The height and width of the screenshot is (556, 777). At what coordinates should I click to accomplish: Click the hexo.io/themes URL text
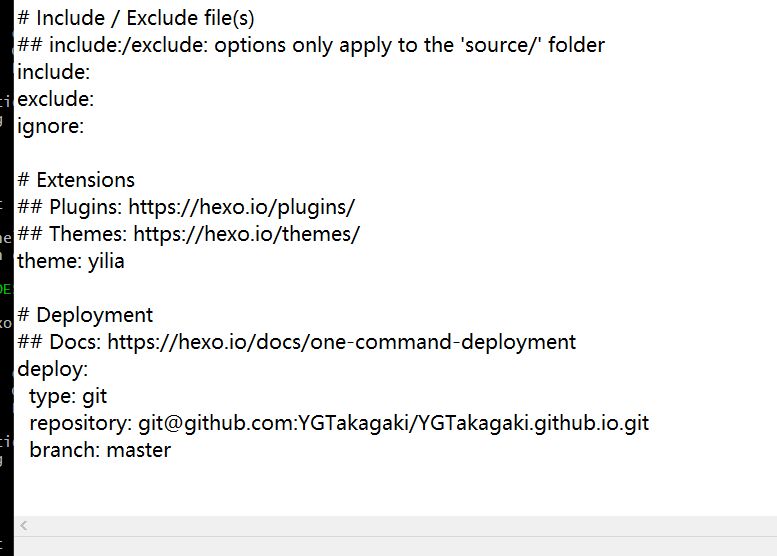[247, 234]
